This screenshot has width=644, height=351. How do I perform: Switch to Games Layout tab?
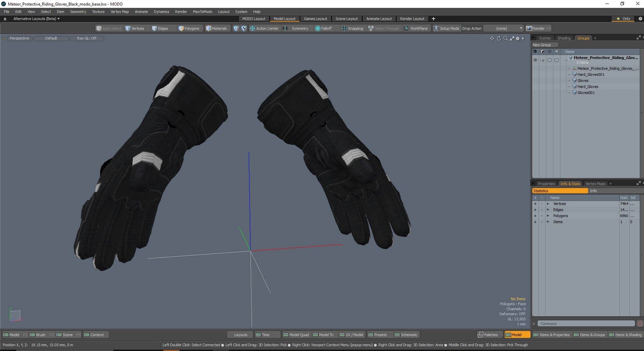(315, 19)
